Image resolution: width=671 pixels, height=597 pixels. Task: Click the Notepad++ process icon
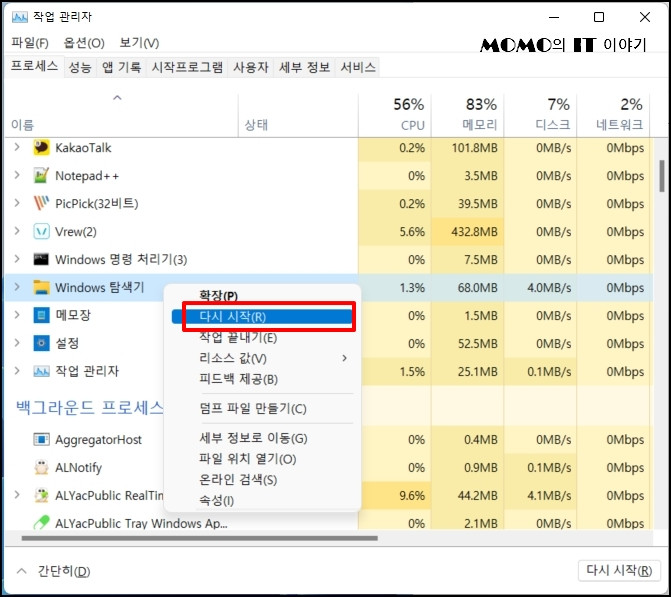[41, 176]
